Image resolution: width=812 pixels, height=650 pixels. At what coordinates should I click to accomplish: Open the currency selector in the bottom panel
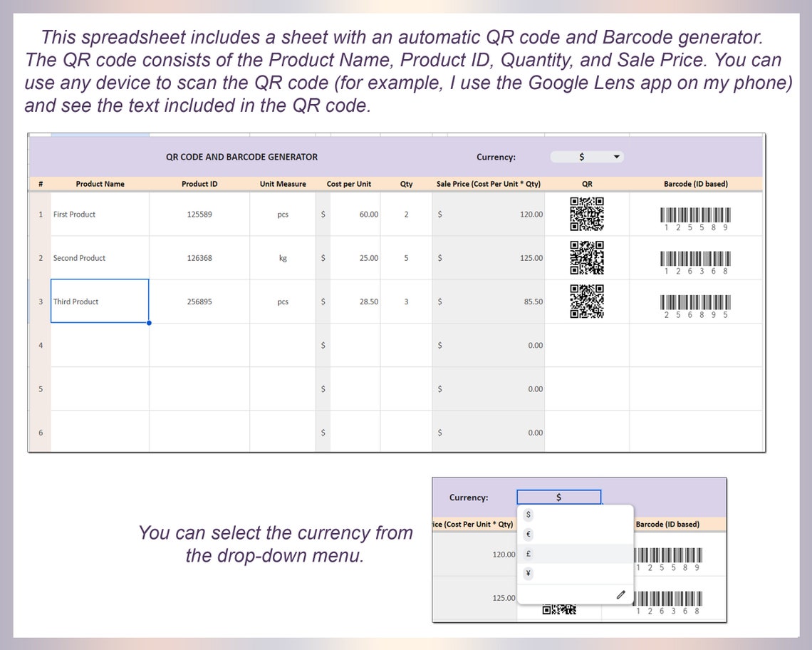pyautogui.click(x=558, y=497)
